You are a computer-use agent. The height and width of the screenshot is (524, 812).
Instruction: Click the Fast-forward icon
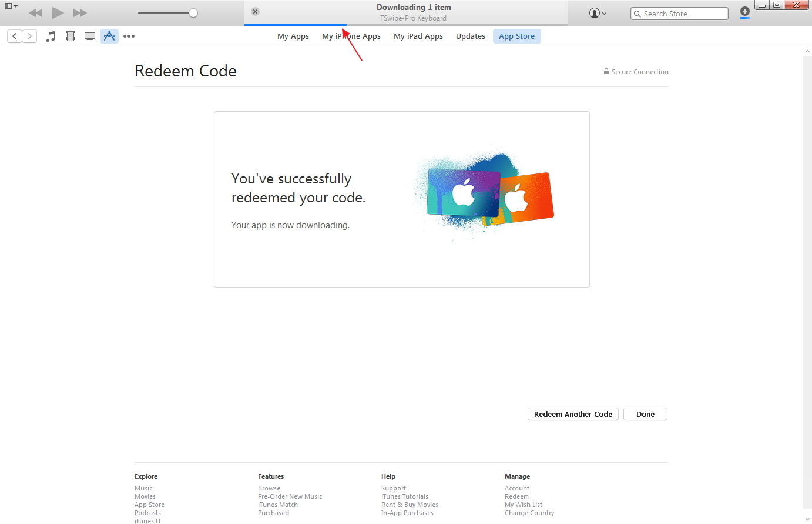point(80,12)
